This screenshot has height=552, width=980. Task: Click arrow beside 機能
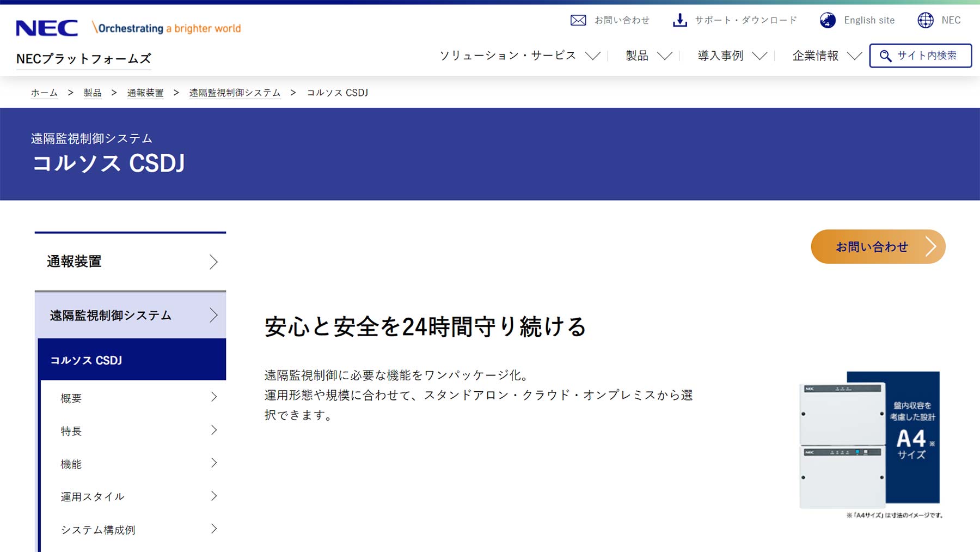(x=214, y=463)
